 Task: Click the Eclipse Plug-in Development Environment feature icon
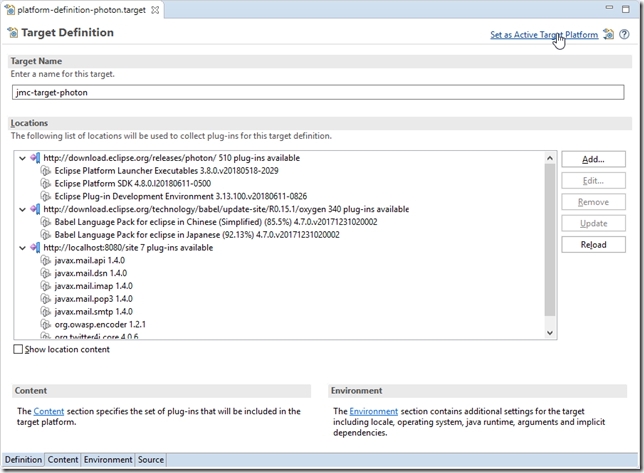(46, 196)
